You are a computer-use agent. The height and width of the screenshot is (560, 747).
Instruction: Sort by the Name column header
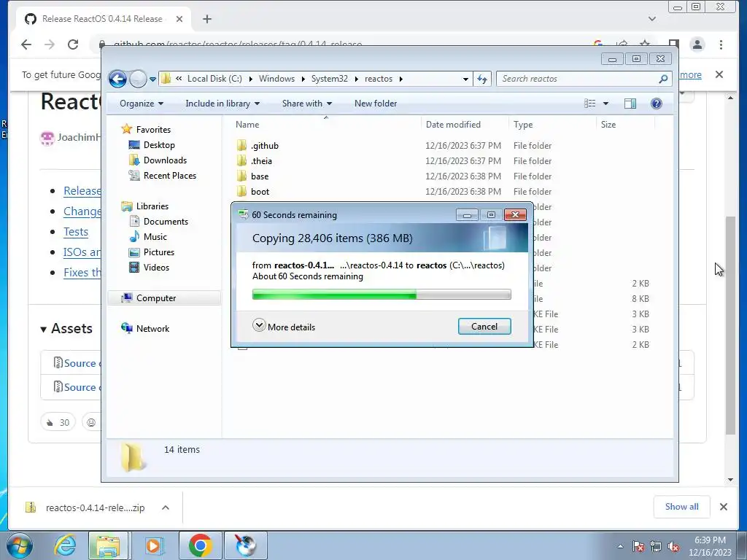(x=247, y=124)
